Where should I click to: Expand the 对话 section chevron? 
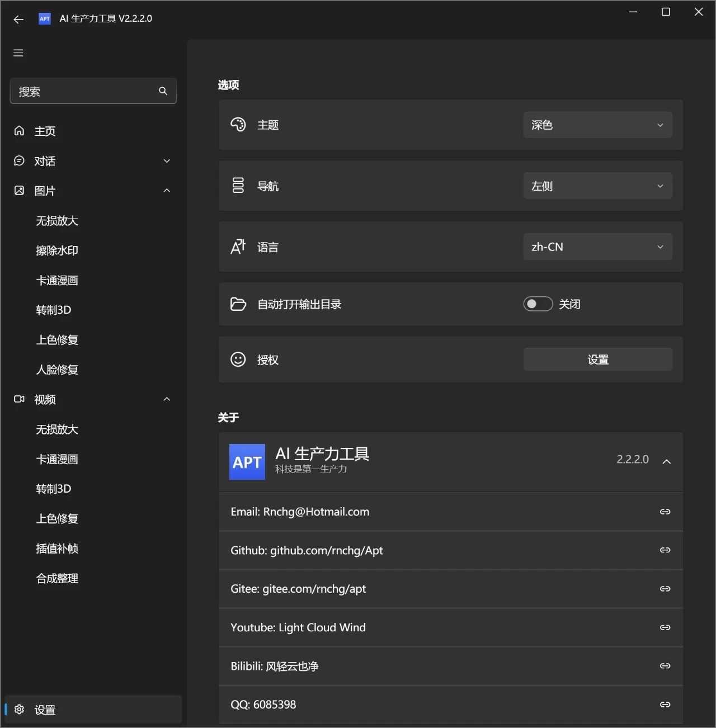click(167, 161)
